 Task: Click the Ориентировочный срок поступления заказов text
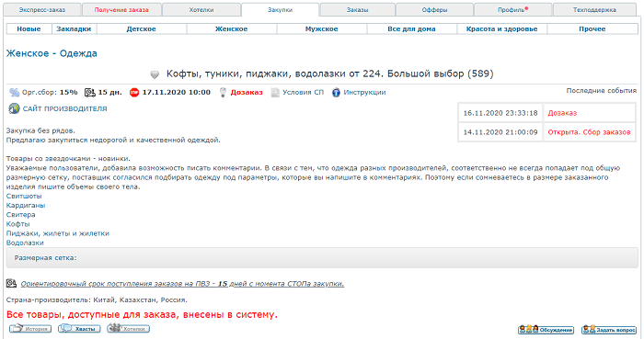[182, 284]
